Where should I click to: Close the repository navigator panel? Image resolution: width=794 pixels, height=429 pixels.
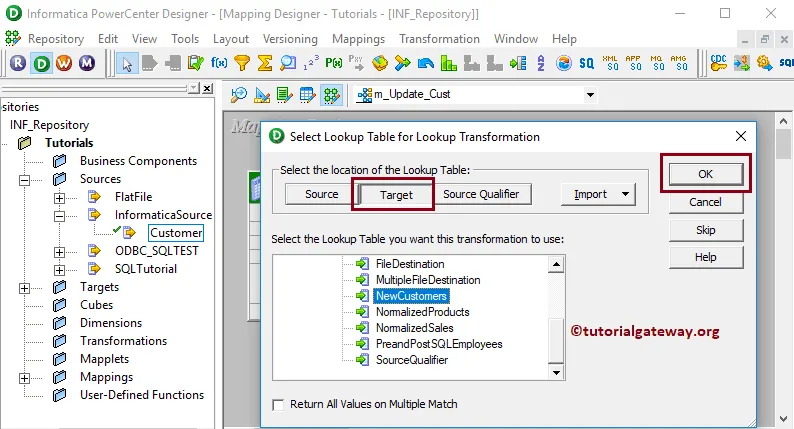point(207,89)
